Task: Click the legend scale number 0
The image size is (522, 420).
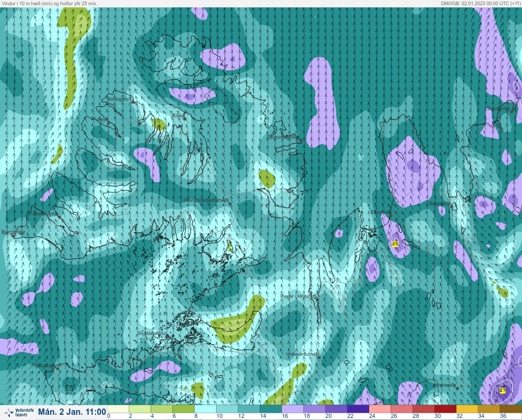Action: click(x=109, y=416)
